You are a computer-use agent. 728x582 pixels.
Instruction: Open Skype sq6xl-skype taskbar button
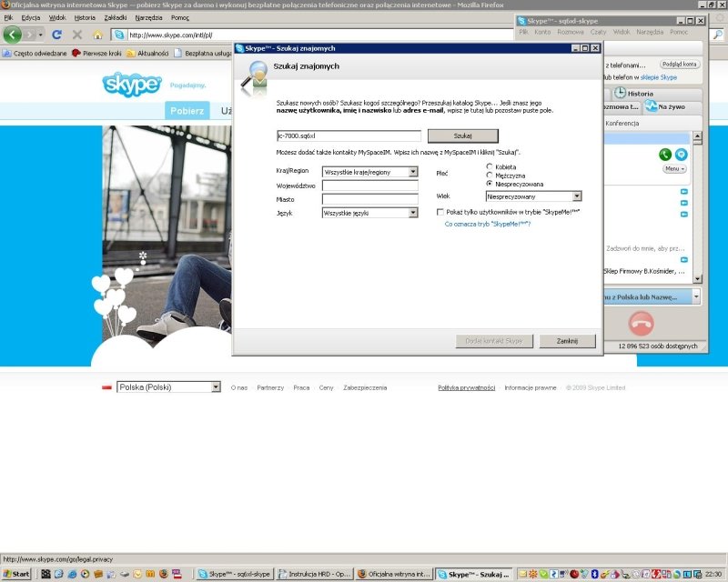[x=235, y=574]
